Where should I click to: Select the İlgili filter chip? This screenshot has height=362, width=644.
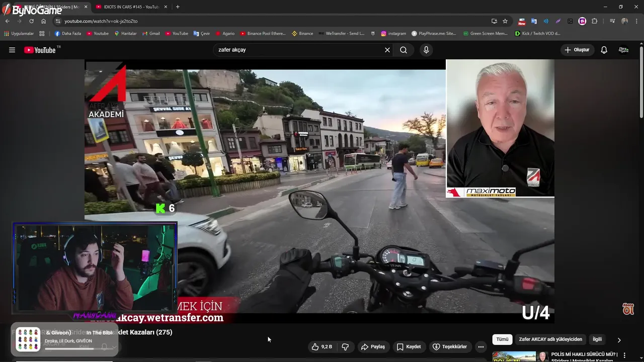[597, 339]
